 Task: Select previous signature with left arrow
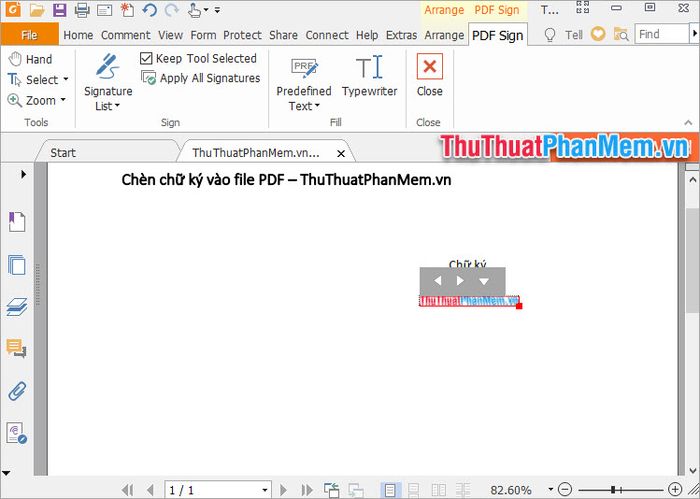(438, 280)
